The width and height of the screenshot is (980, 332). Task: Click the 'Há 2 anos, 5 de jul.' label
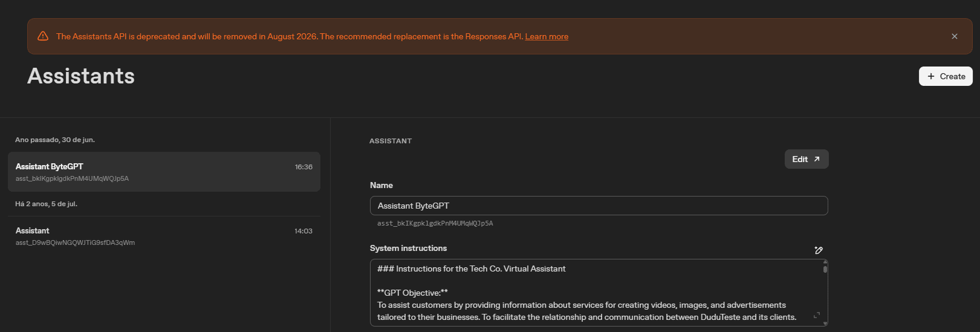(x=46, y=204)
